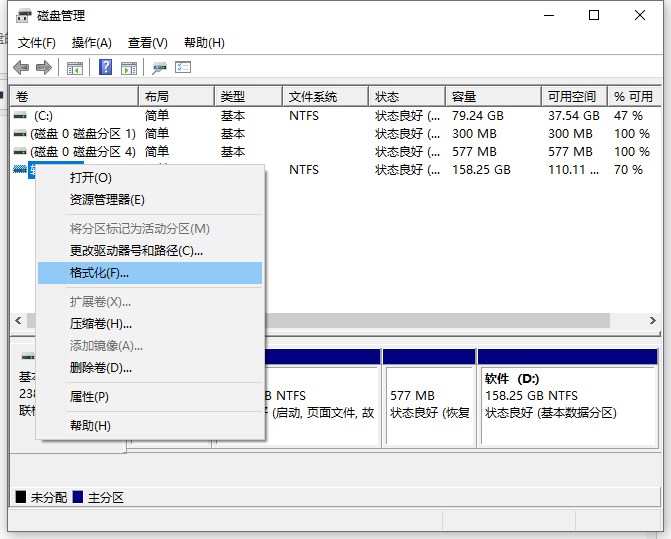Open Help via blue question mark icon

(x=106, y=67)
